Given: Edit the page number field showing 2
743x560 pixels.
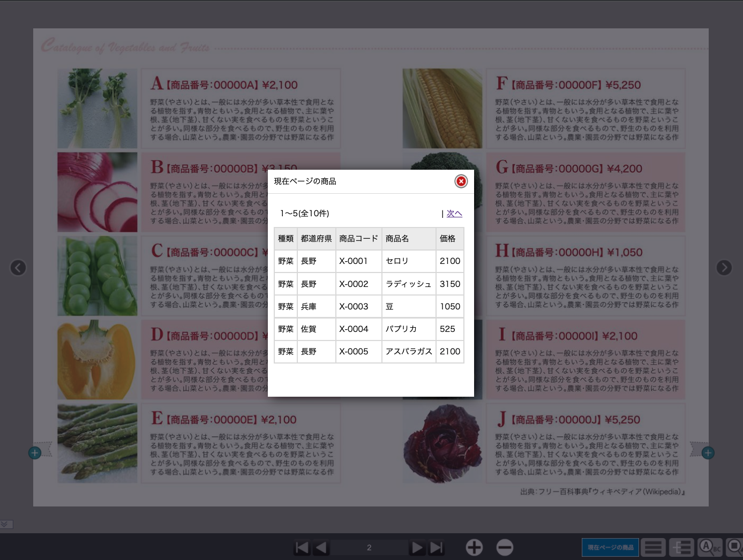Looking at the screenshot, I should click(x=369, y=547).
